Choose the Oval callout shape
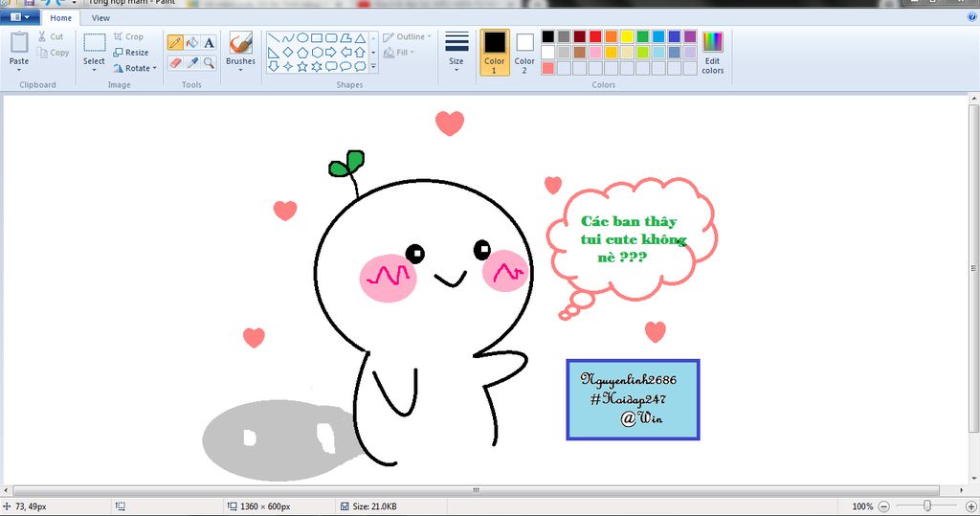980x516 pixels. 345,66
